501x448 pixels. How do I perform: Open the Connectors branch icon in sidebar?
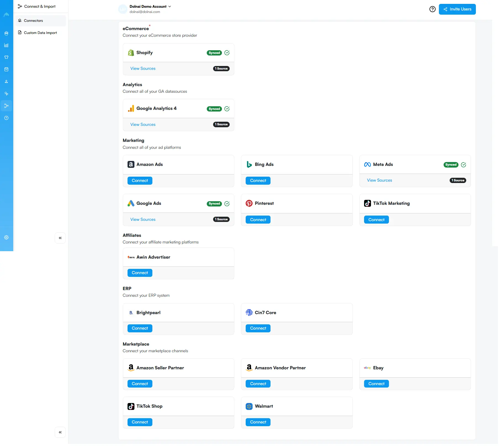[7, 106]
